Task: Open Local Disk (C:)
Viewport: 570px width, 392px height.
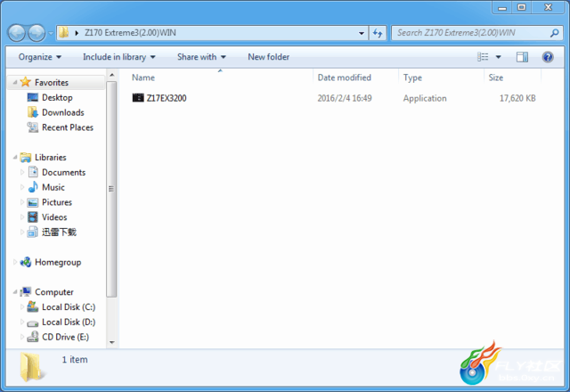Action: click(69, 306)
